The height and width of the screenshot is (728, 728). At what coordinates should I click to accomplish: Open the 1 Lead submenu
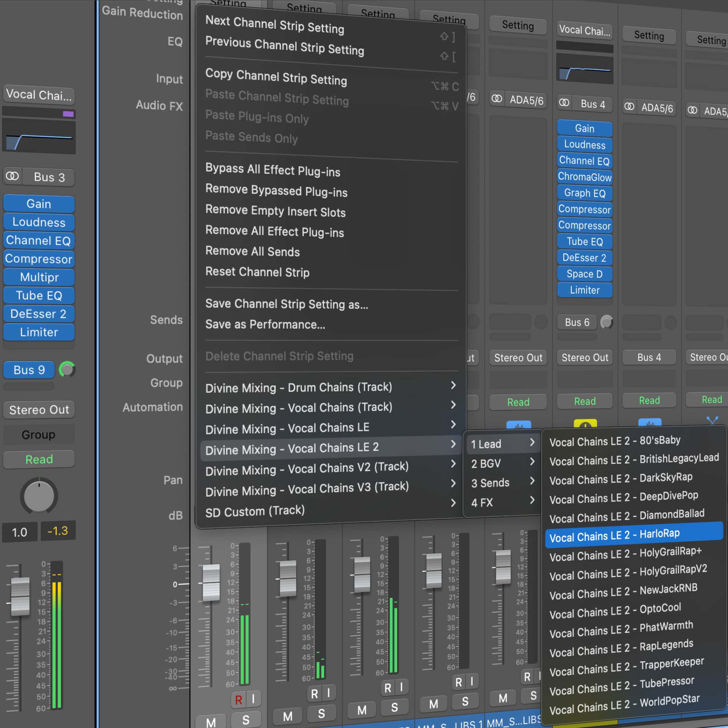coord(503,443)
